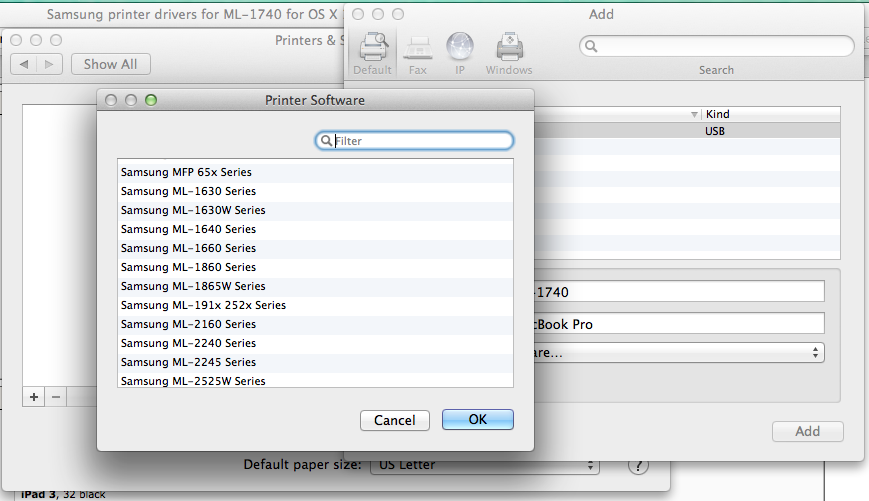Click the location field ending in Book Pro
Screen dimensions: 869x501
tap(680, 324)
